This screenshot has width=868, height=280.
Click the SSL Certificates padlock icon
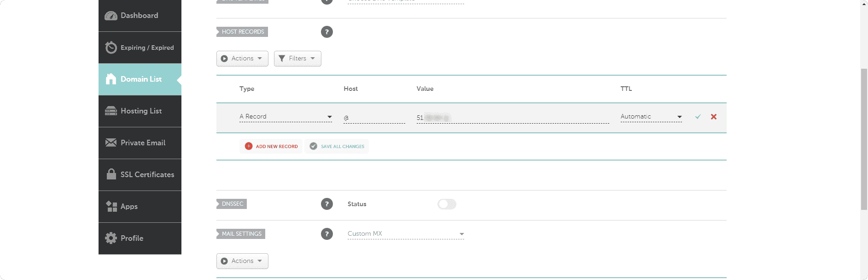(x=111, y=174)
